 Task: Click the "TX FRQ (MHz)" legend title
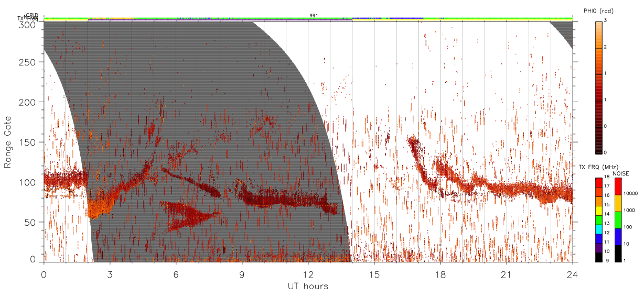[x=598, y=167]
